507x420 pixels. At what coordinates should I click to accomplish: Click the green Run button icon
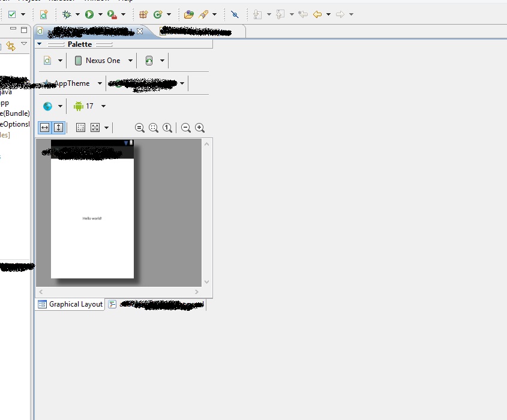(89, 14)
